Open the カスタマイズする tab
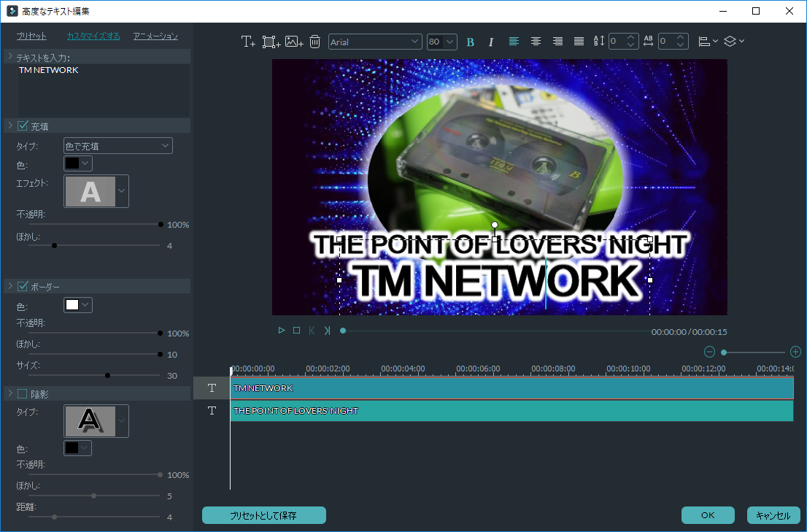The height and width of the screenshot is (532, 807). [93, 36]
